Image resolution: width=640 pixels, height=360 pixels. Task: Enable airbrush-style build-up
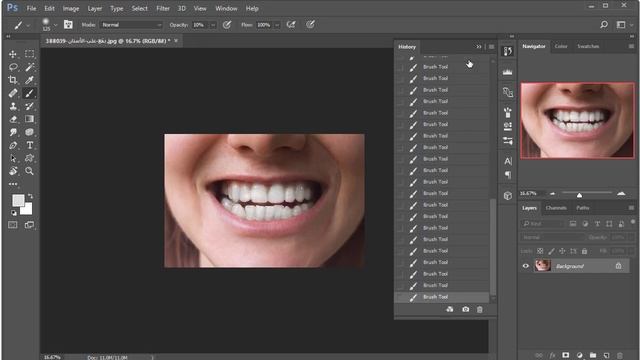291,25
